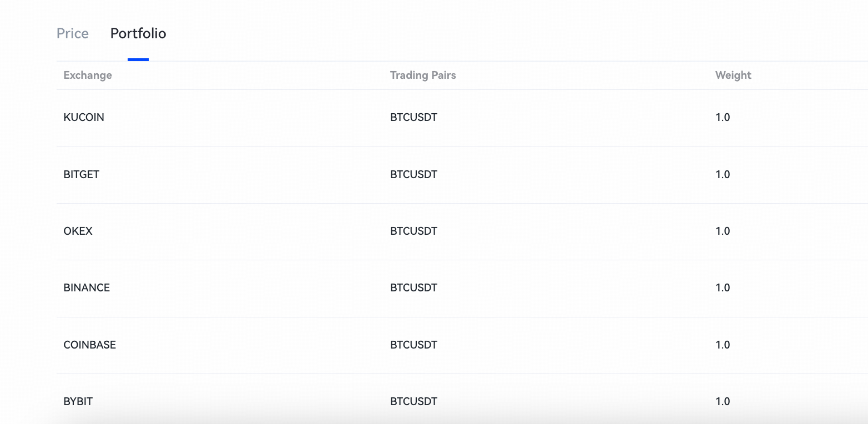
Task: Click the OKEX exchange entry
Action: click(x=78, y=231)
